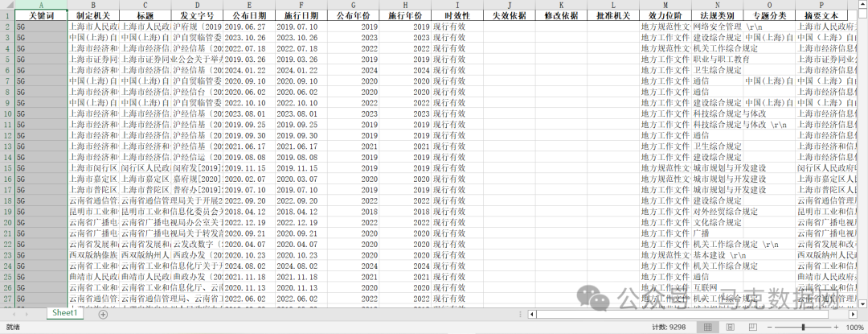Add a new sheet with plus icon
Screen dimensions: 868x334
(103, 314)
